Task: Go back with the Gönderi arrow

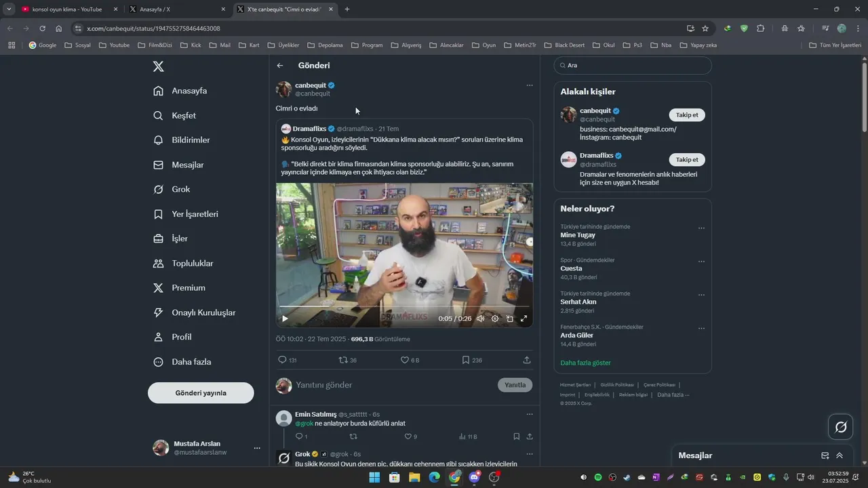Action: point(280,66)
